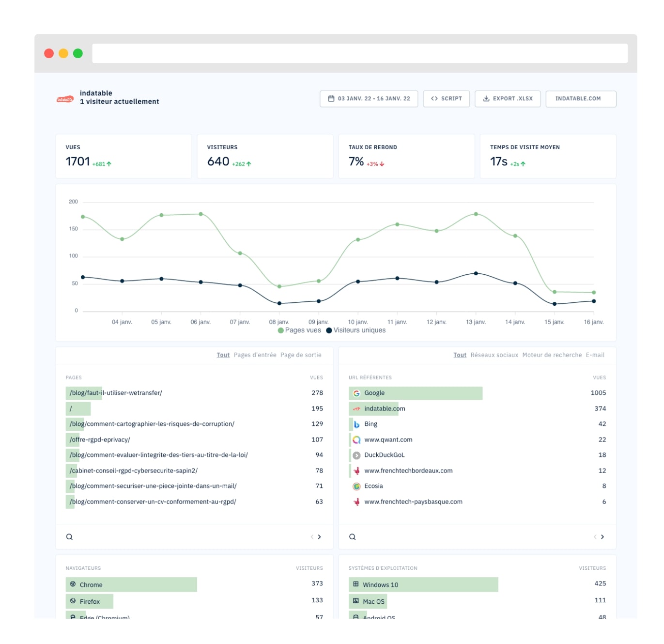Image resolution: width=664 pixels, height=644 pixels.
Task: Toggle the Visiteurs uniques legend series
Action: coord(356,330)
